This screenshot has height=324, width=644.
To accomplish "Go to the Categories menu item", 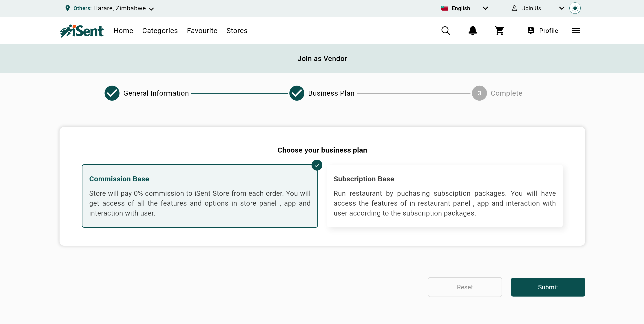I will 160,31.
